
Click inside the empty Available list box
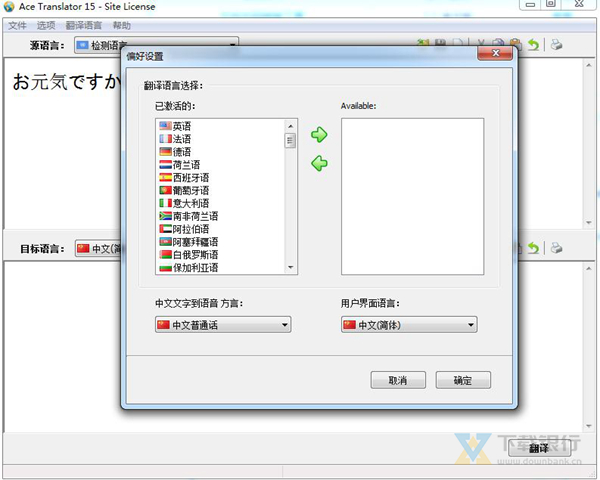[x=412, y=196]
